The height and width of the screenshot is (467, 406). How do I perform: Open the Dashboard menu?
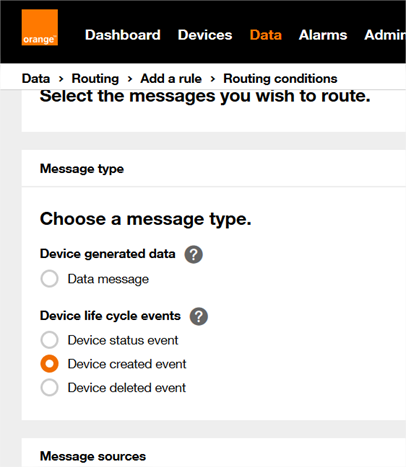(123, 35)
